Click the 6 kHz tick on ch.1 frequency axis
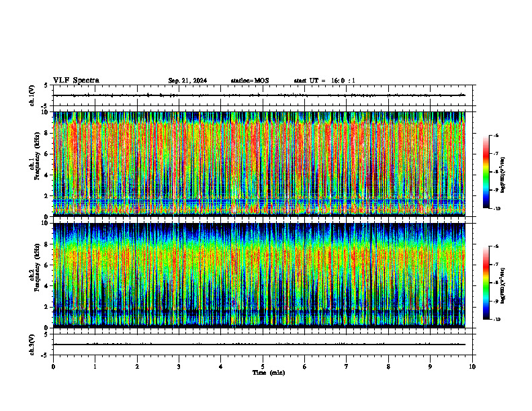This screenshot has height=411, width=532. 46,154
